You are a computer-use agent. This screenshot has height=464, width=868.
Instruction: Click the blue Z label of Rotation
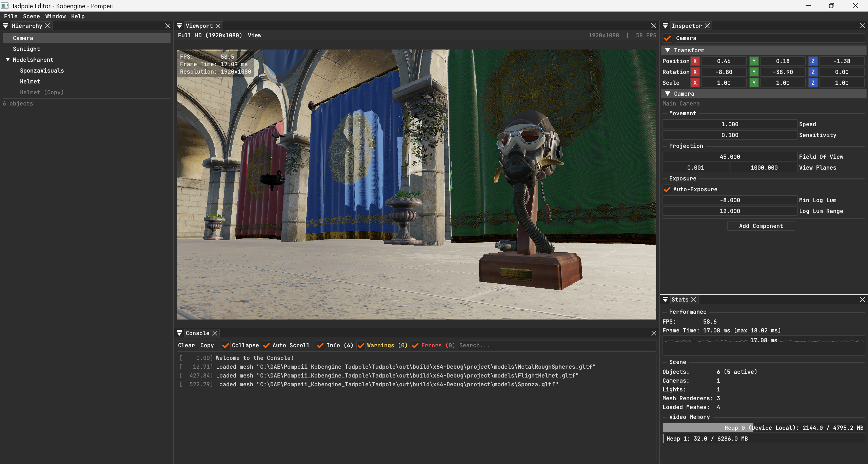pos(813,72)
